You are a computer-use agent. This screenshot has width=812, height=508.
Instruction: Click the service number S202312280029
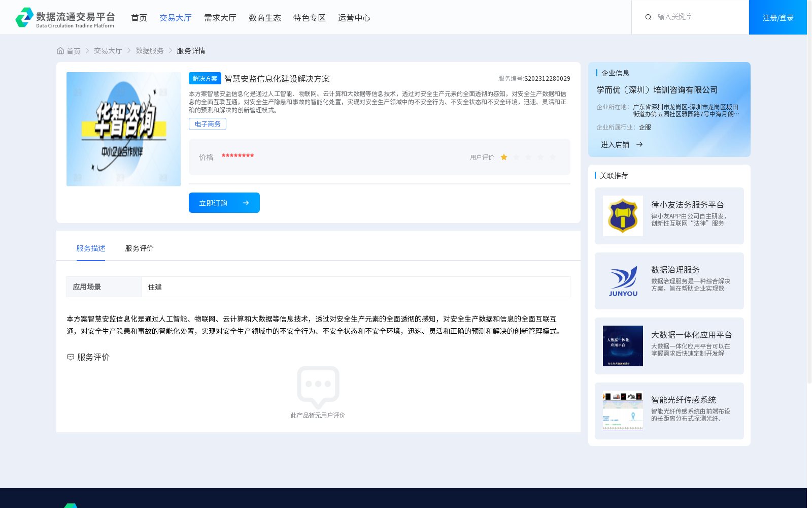click(x=547, y=79)
